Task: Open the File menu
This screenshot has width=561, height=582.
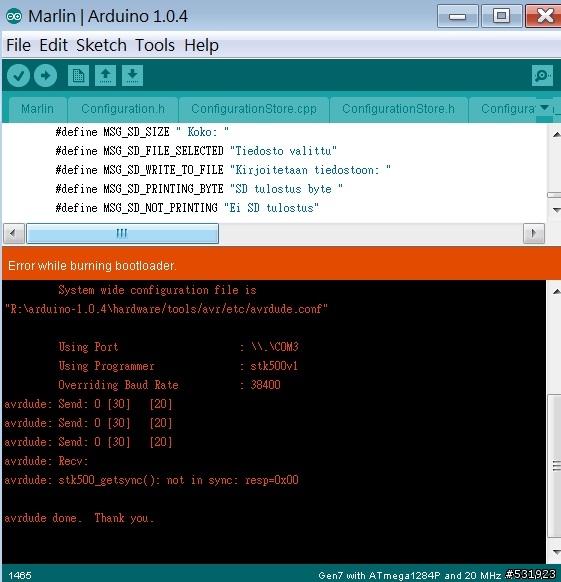Action: click(x=18, y=45)
